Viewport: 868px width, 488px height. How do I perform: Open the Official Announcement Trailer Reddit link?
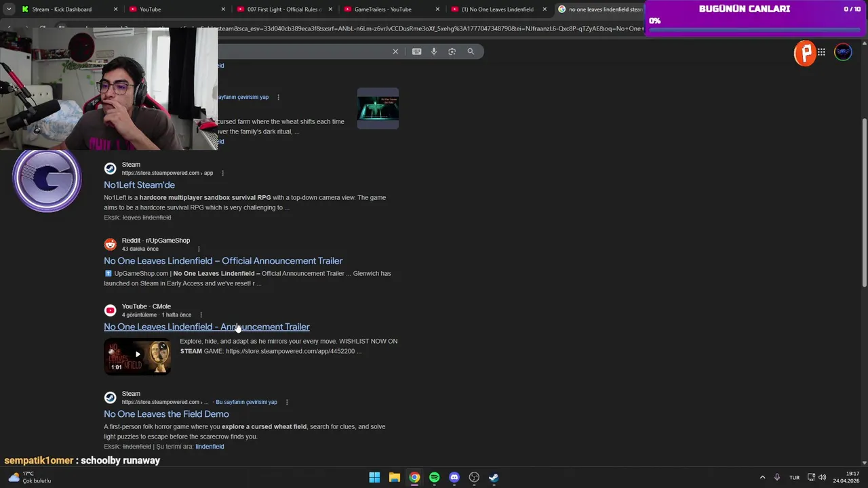pyautogui.click(x=223, y=261)
